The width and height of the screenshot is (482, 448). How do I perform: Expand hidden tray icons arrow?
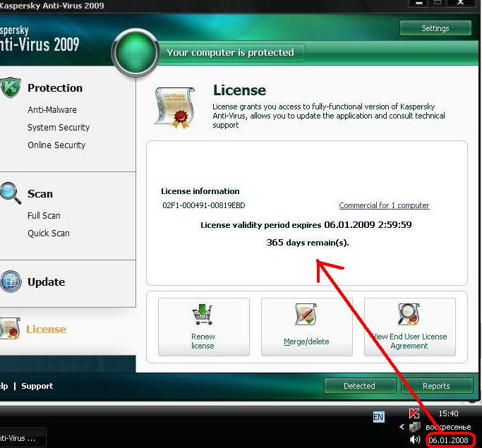402,427
